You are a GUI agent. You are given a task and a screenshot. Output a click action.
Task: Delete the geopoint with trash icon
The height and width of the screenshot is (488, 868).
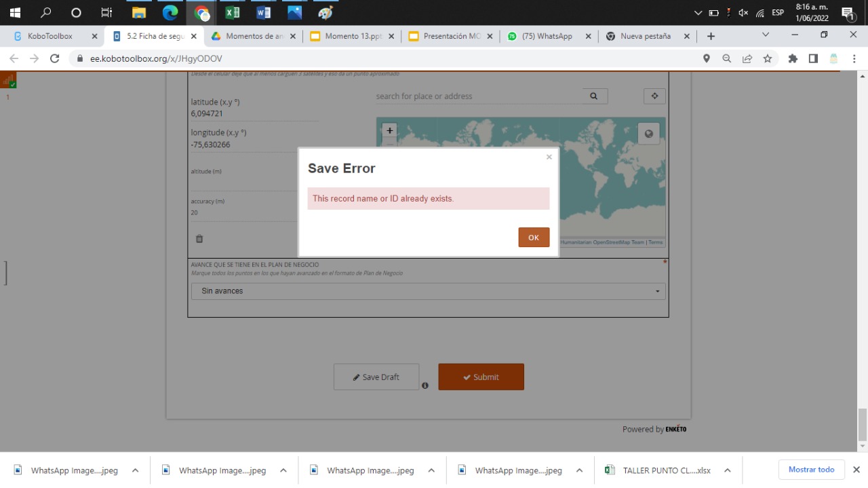(199, 239)
